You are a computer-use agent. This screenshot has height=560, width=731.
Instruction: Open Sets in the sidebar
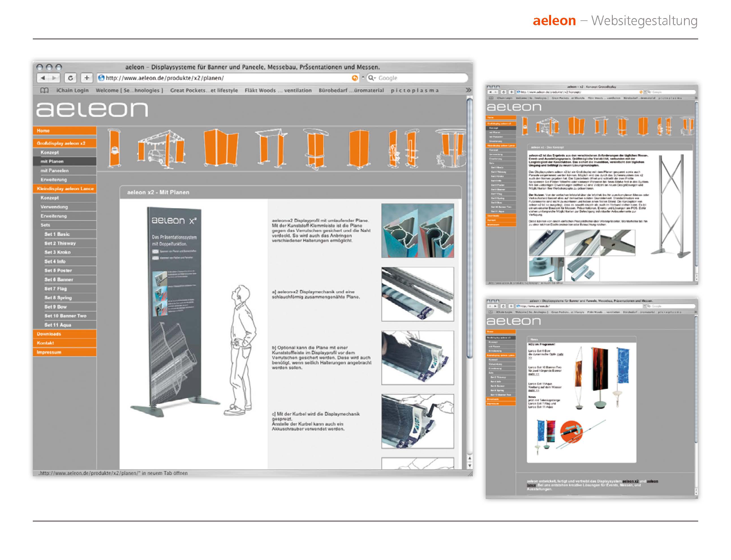(x=65, y=225)
